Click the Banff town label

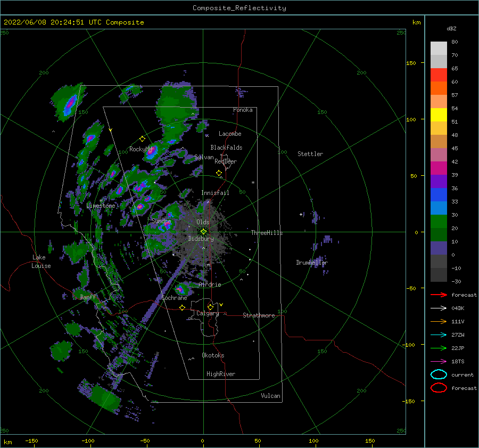tap(88, 297)
